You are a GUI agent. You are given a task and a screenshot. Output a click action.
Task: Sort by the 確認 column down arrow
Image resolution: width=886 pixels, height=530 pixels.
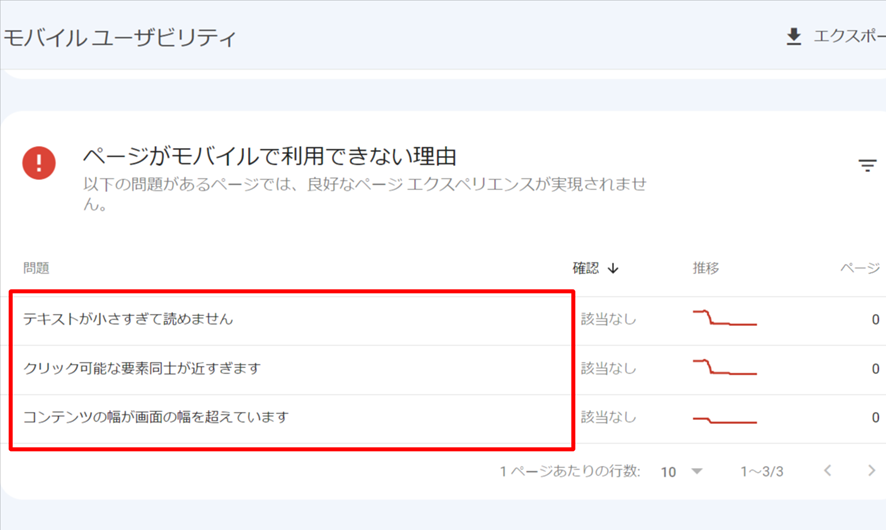613,268
